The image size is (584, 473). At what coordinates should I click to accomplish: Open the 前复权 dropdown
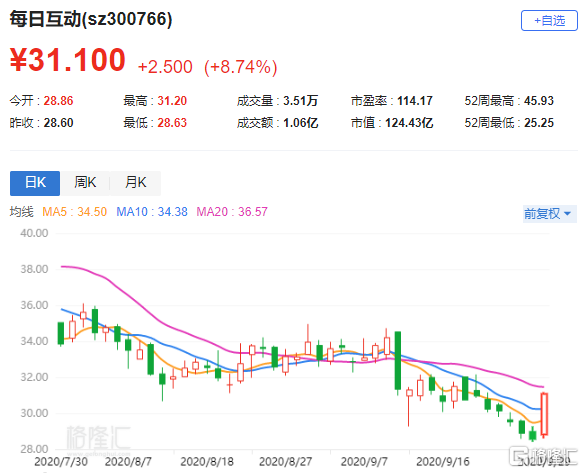click(x=549, y=214)
